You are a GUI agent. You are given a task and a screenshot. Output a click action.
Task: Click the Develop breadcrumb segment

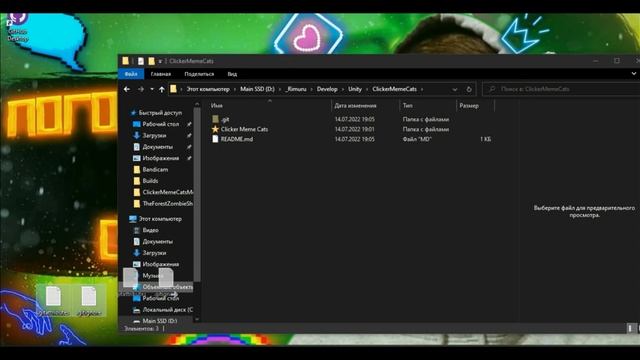(327, 89)
